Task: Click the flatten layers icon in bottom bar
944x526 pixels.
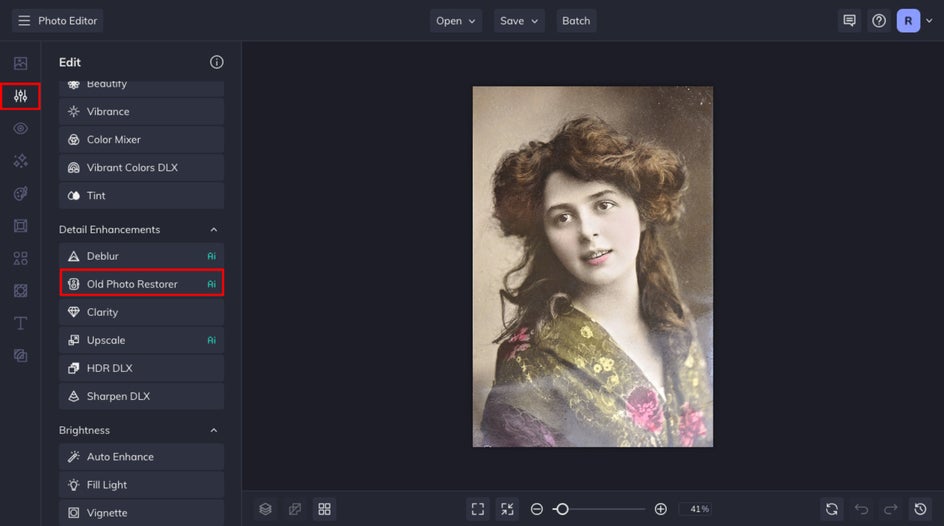Action: pyautogui.click(x=295, y=509)
